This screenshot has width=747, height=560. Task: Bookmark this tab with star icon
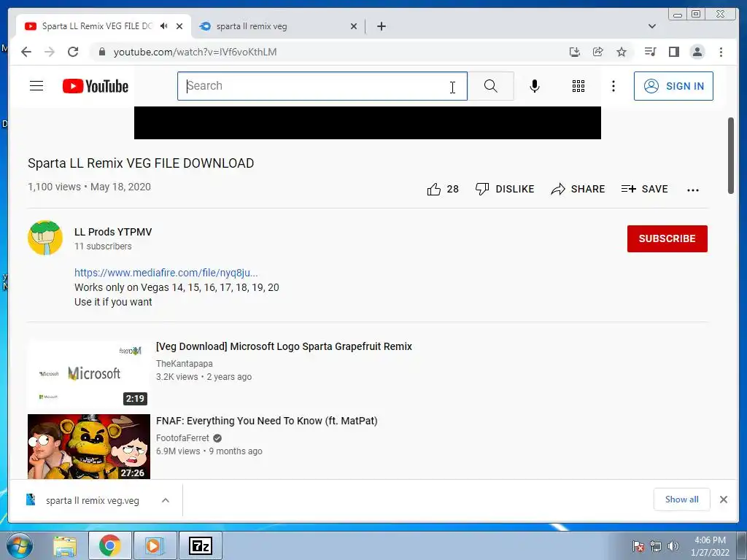[622, 52]
